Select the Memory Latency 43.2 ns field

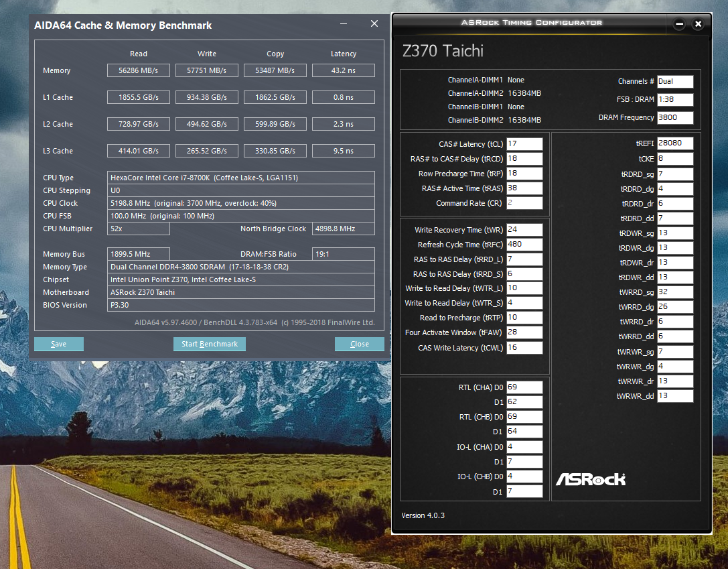tap(344, 70)
